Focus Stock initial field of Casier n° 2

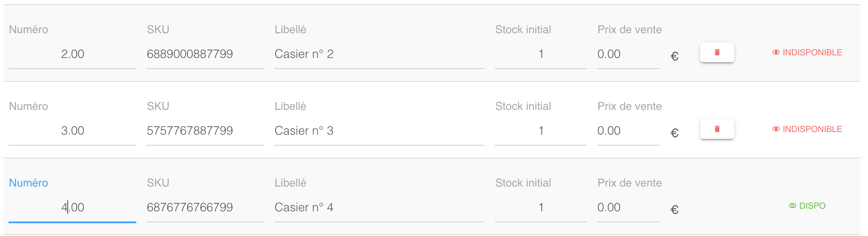tap(540, 54)
